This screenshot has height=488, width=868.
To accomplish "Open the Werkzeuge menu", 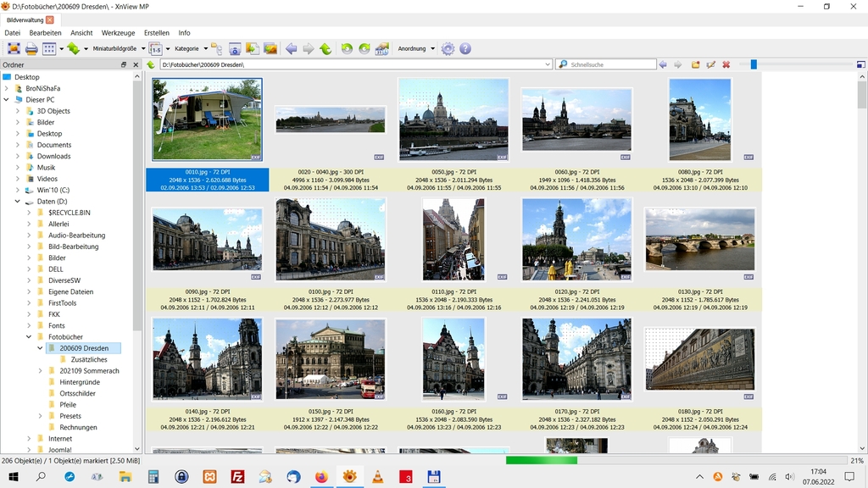I will tap(118, 33).
